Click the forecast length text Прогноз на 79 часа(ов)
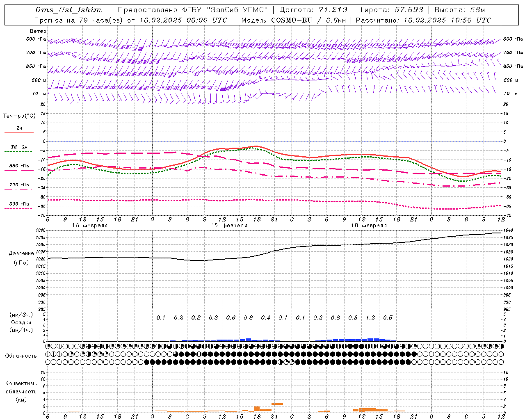 click(79, 20)
